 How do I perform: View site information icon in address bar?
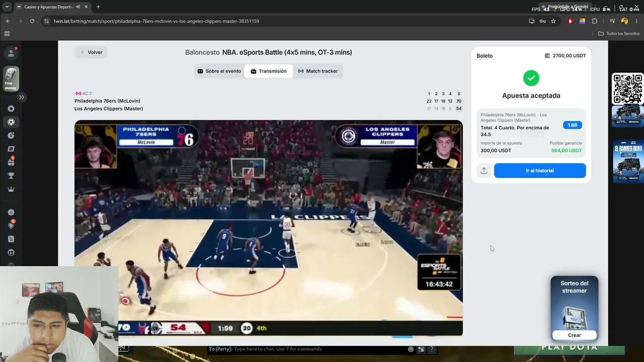click(x=47, y=21)
